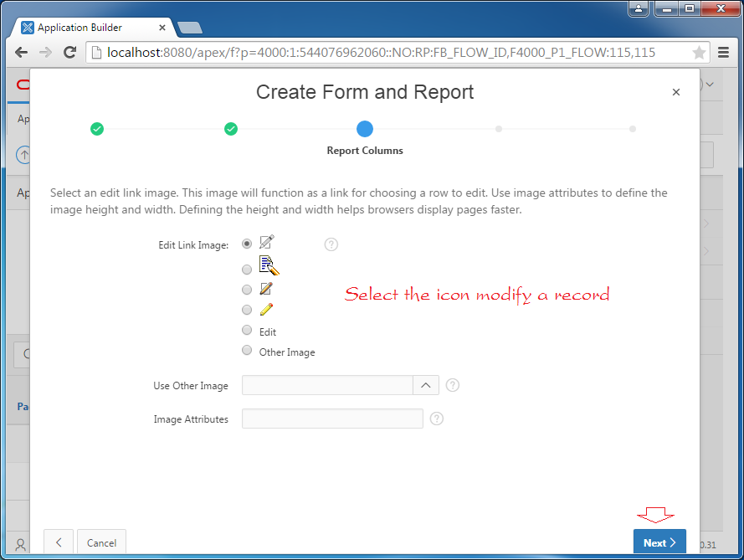Image resolution: width=744 pixels, height=560 pixels.
Task: Click the yellow pencil image
Action: coord(266,310)
